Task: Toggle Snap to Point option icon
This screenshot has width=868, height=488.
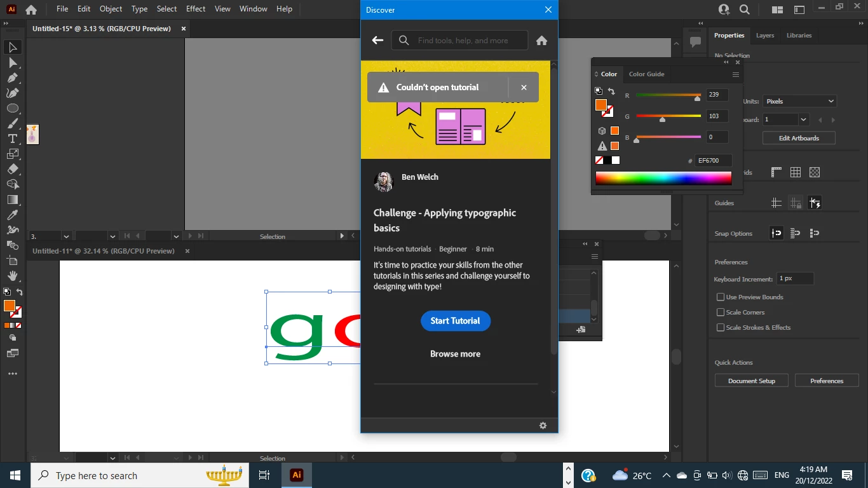Action: (776, 233)
